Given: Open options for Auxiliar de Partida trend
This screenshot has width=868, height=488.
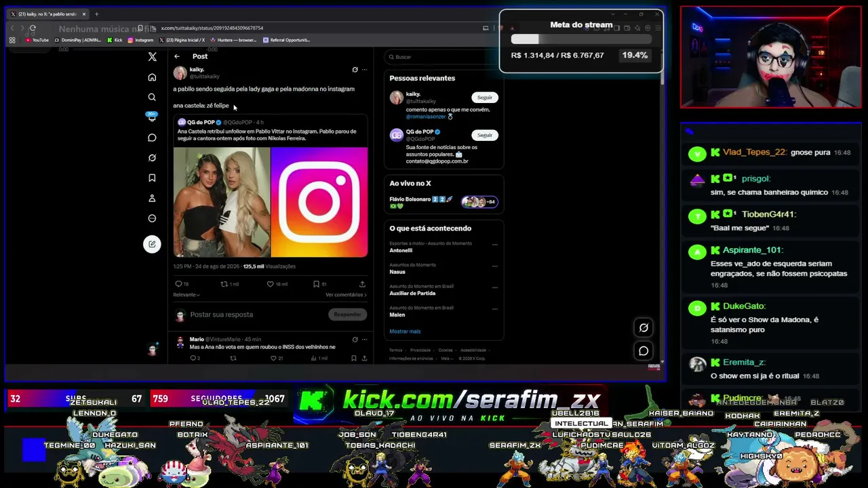Looking at the screenshot, I should (495, 287).
